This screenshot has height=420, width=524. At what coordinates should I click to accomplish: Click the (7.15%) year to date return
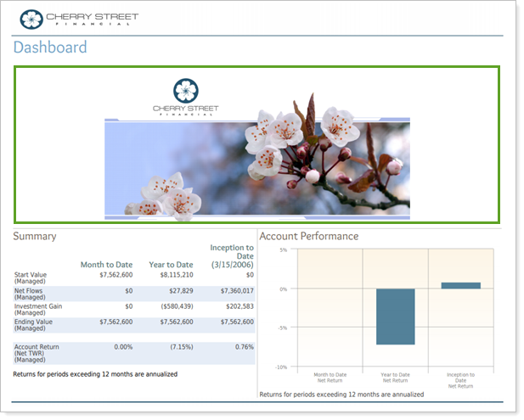179,347
